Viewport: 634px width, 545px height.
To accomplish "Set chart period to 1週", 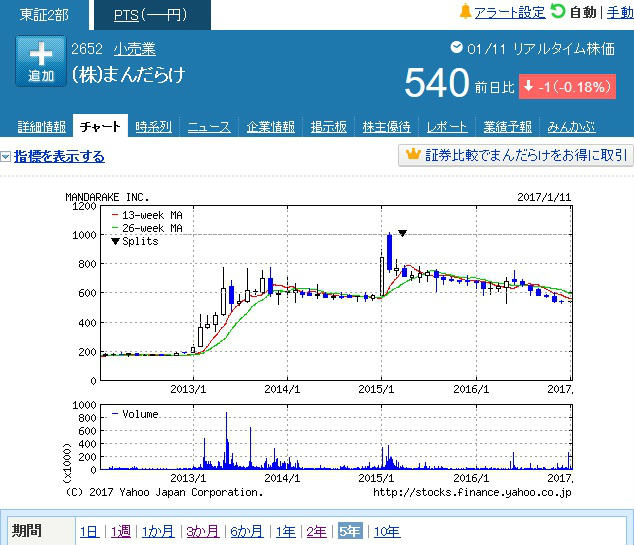I will pyautogui.click(x=121, y=531).
